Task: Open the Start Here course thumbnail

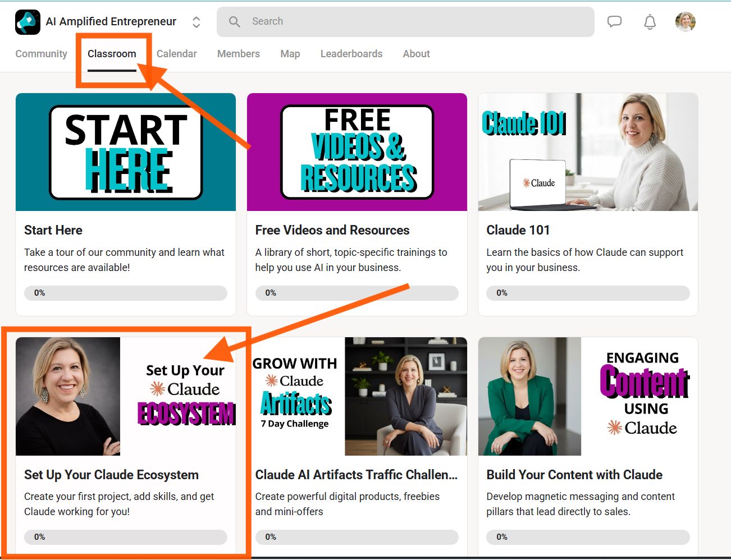Action: coord(126,152)
